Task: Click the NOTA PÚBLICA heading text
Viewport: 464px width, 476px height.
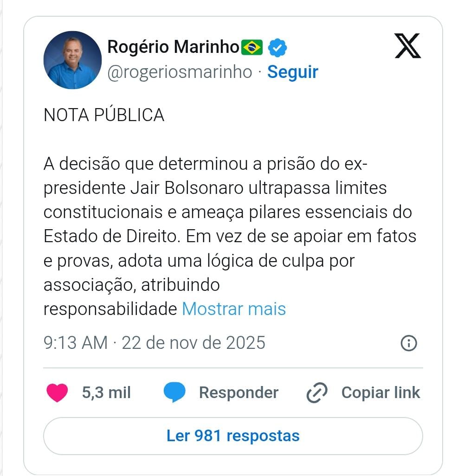Action: 104,115
